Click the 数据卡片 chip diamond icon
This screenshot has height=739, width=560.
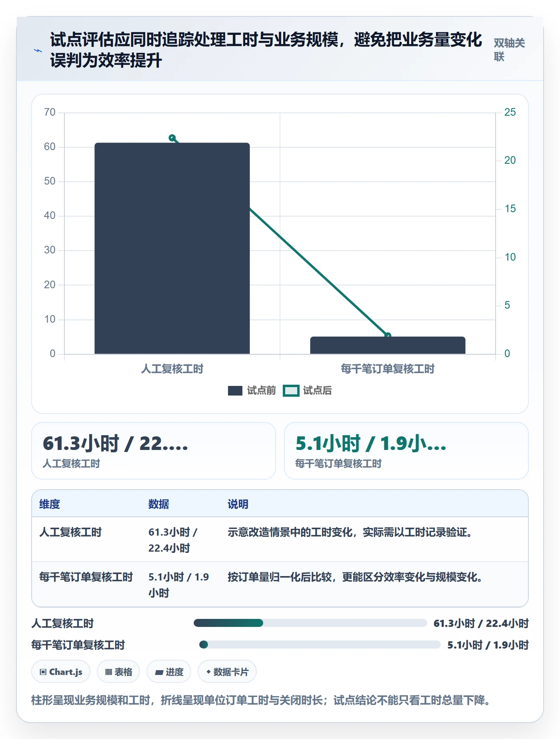click(208, 672)
